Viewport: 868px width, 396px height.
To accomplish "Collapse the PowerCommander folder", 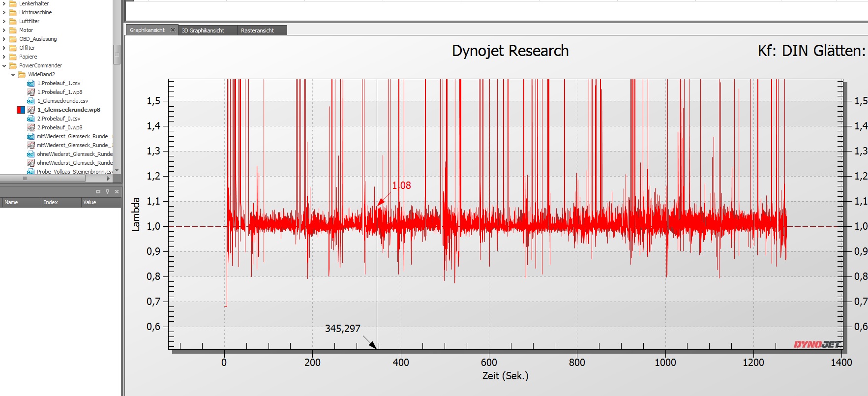I will 4,65.
